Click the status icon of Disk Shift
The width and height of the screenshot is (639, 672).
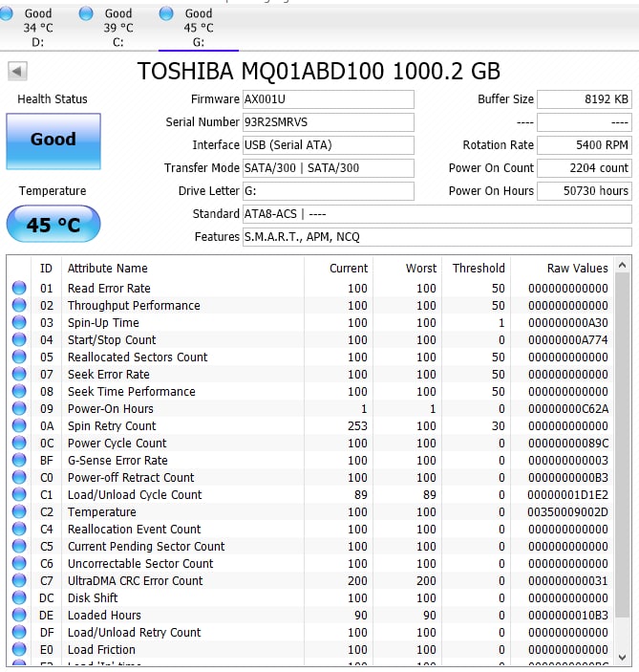pos(19,597)
